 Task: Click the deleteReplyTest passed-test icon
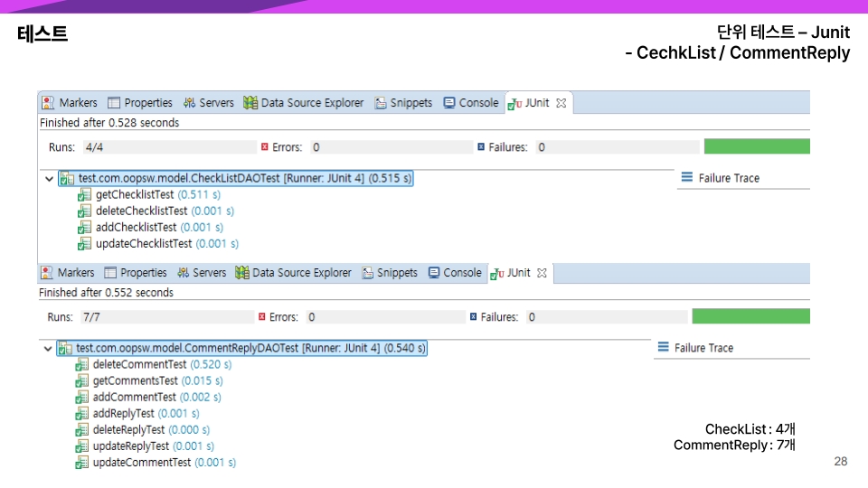(81, 430)
